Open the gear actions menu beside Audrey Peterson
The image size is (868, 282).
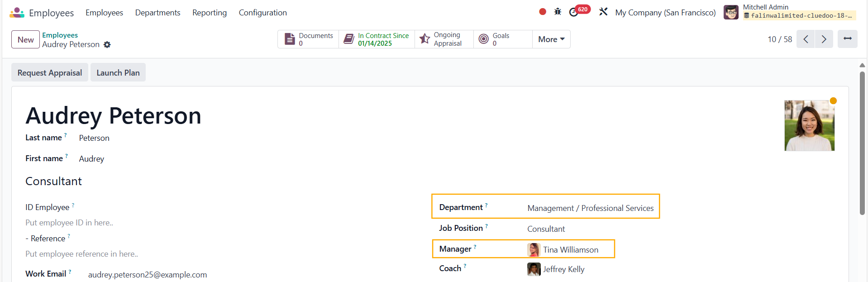pyautogui.click(x=107, y=45)
